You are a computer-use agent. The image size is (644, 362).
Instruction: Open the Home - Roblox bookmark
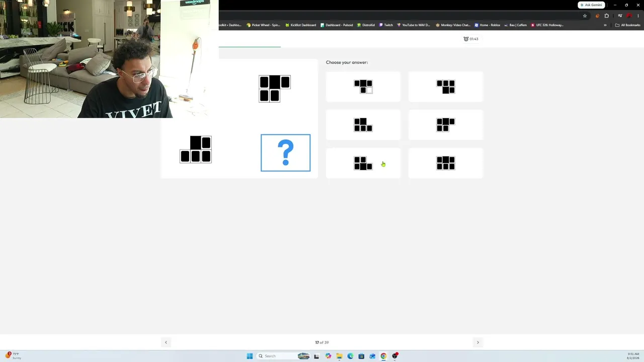click(488, 25)
